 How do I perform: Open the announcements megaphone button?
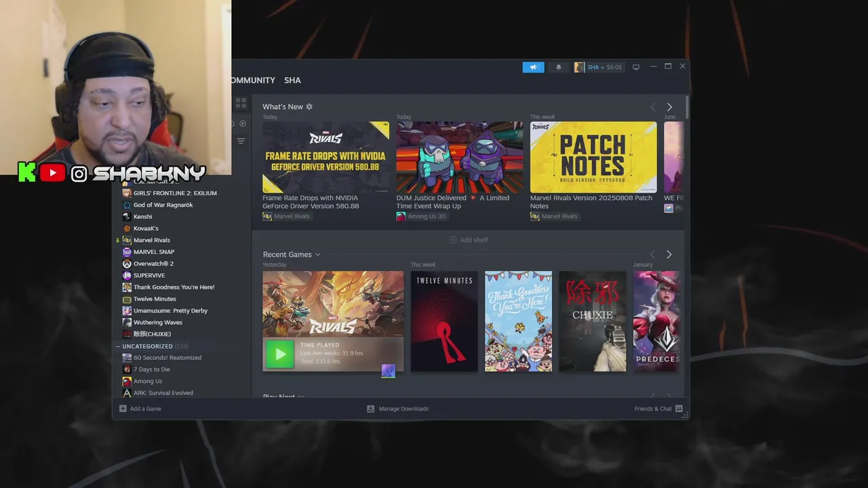tap(533, 67)
